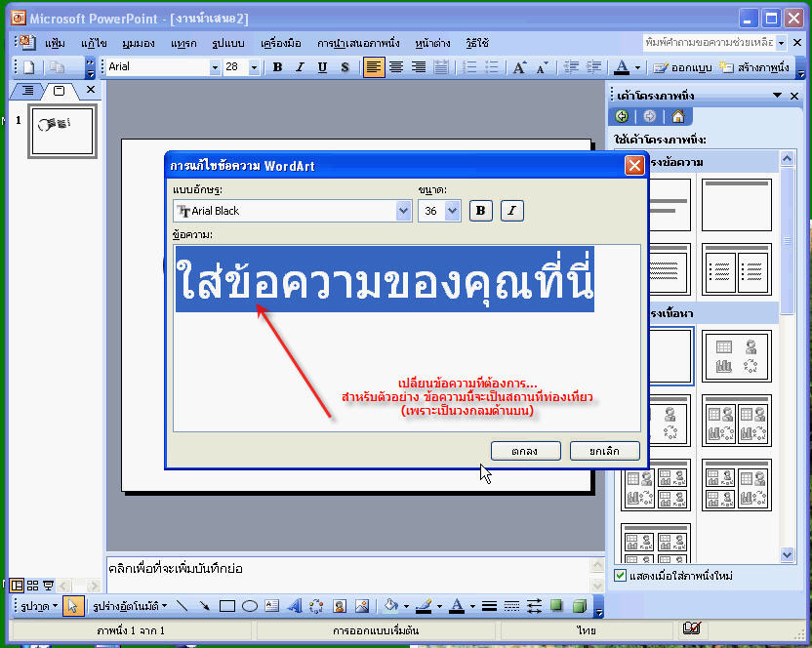This screenshot has width=812, height=648.
Task: Increase the font size
Action: [519, 67]
